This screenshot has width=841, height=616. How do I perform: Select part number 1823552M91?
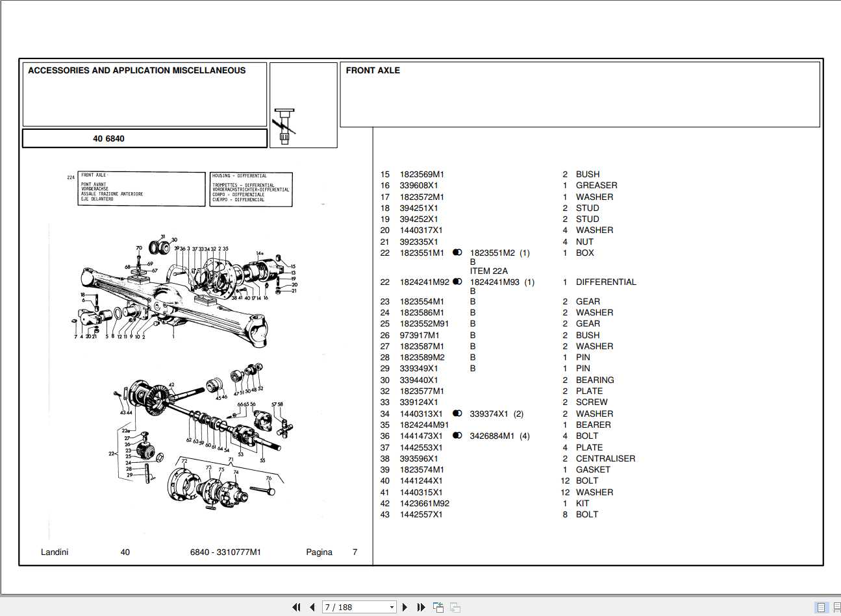[x=424, y=323]
